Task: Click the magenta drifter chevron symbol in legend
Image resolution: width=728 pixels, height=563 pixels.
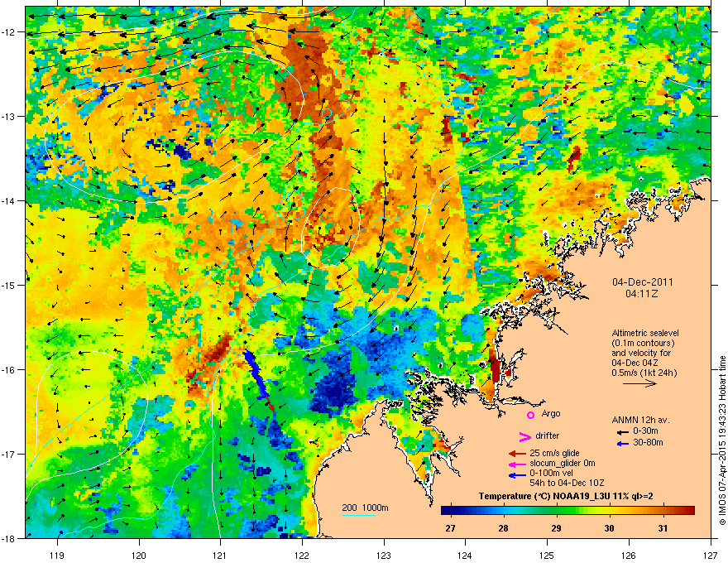Action: (524, 436)
